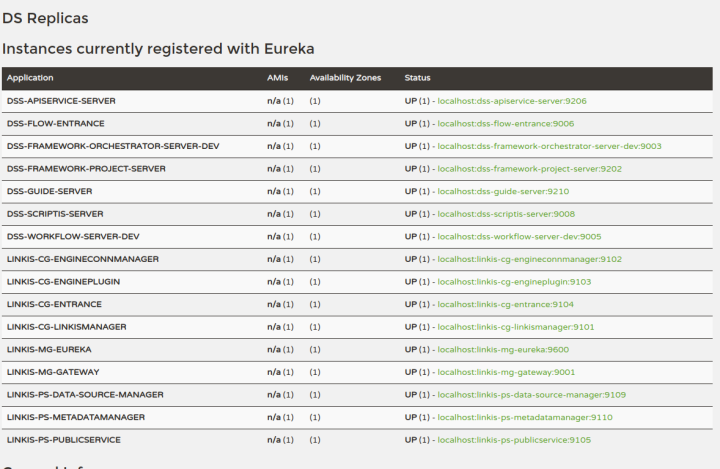Click the Availability Zones column header
The height and width of the screenshot is (469, 720).
pos(345,78)
